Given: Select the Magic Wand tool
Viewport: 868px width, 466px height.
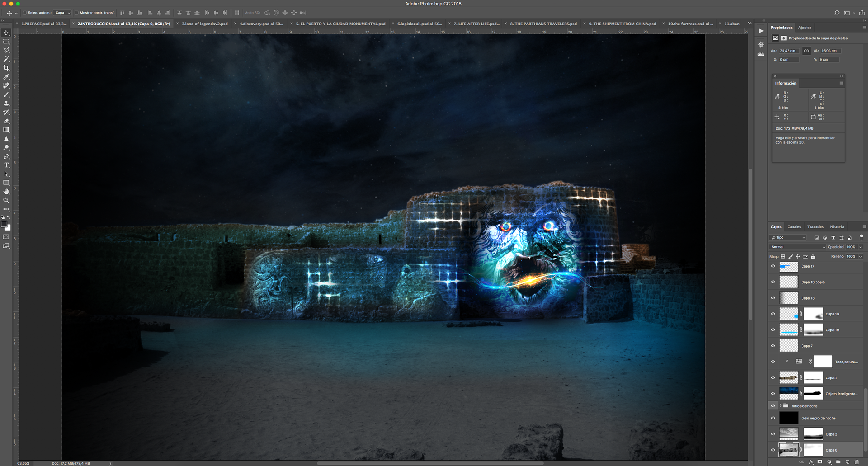Looking at the screenshot, I should (x=6, y=59).
